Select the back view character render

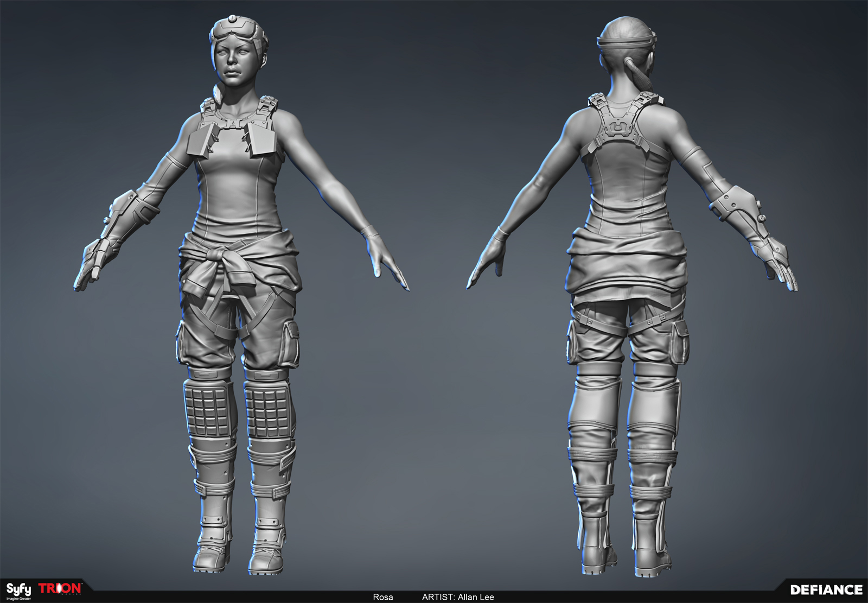tap(632, 296)
